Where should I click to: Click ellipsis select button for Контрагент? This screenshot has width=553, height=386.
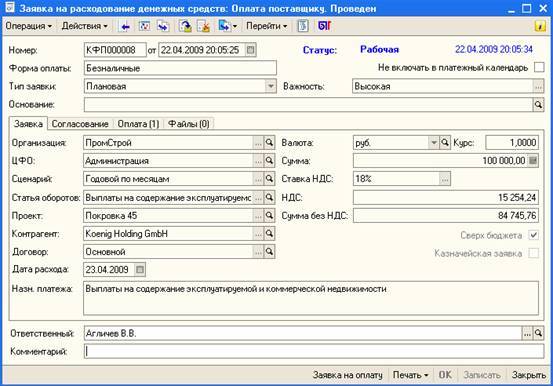point(259,234)
